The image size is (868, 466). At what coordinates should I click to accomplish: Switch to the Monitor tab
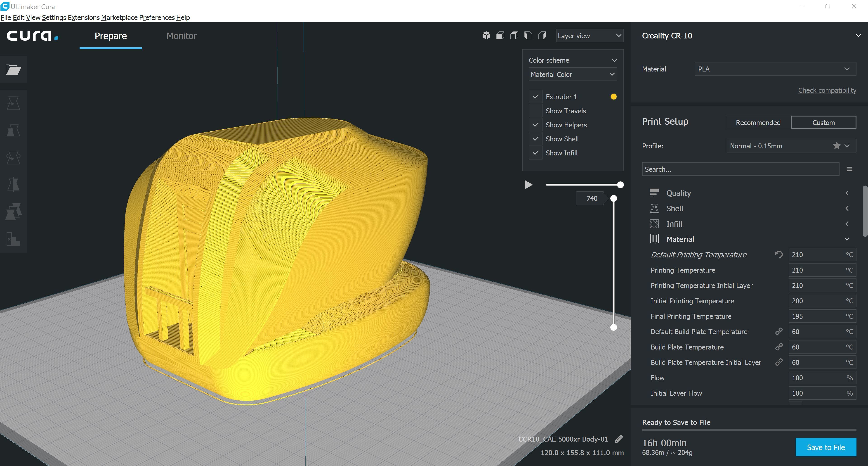181,36
